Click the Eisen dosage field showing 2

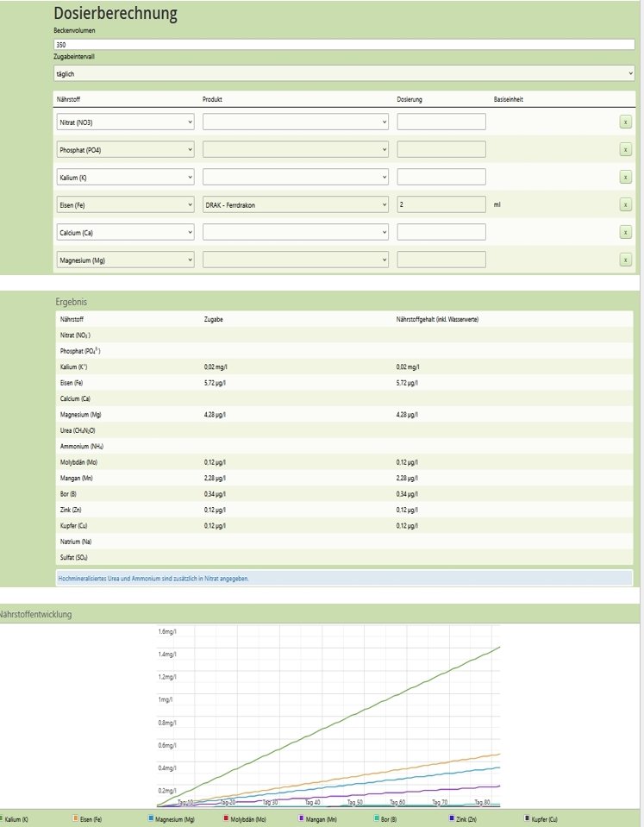pyautogui.click(x=441, y=204)
